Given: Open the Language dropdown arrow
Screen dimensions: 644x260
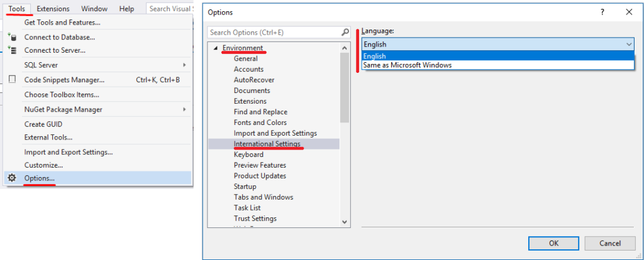Looking at the screenshot, I should (628, 45).
